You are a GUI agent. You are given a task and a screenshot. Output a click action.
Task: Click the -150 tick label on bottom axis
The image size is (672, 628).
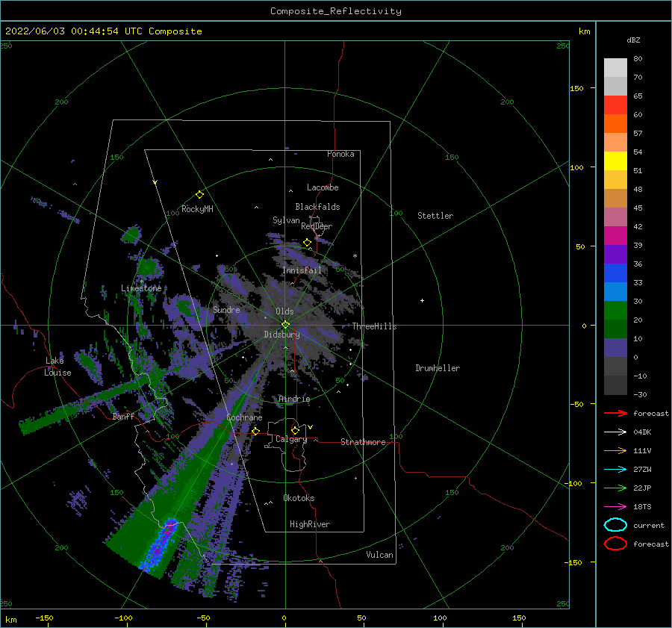[44, 618]
